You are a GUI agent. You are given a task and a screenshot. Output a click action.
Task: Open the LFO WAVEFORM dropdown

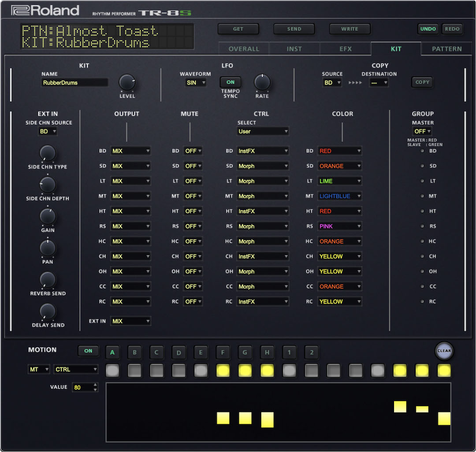coord(196,82)
